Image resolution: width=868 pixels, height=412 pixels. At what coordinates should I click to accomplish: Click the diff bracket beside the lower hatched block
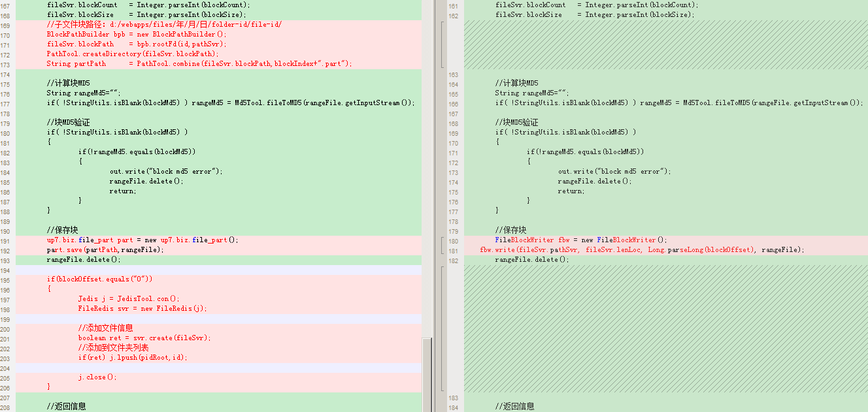tap(444, 328)
